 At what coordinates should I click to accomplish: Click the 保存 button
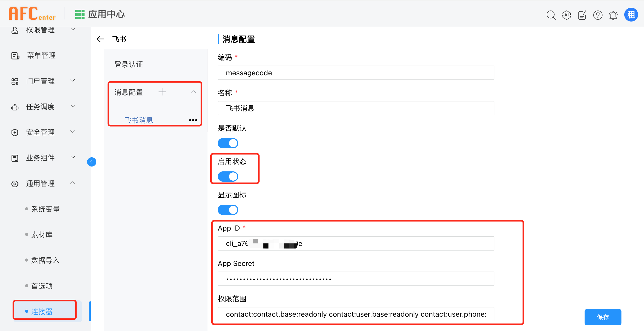(x=603, y=317)
